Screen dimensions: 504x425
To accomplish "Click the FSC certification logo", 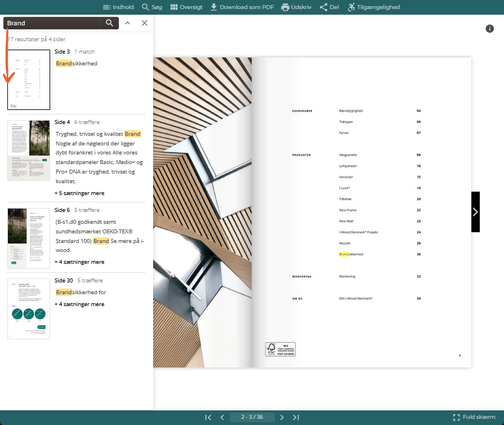I will click(x=280, y=349).
